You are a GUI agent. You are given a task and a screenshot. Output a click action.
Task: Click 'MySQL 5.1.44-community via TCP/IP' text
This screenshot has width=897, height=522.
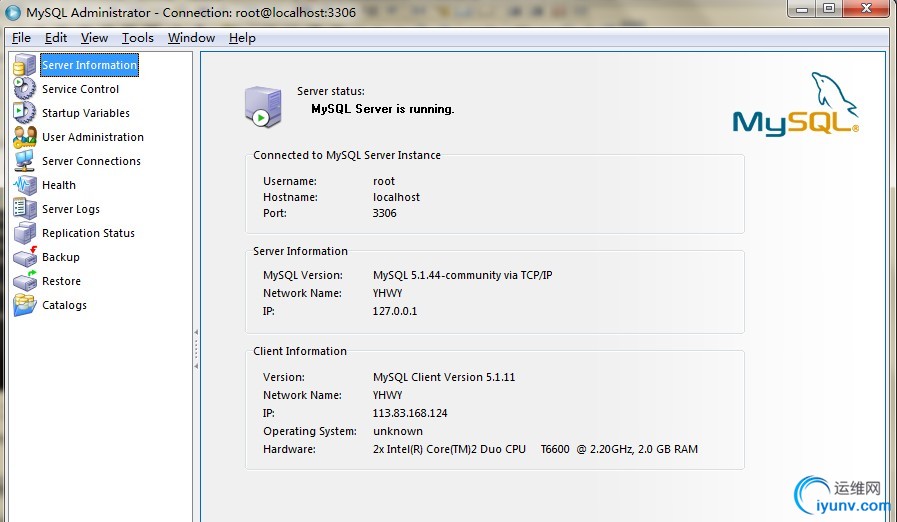click(462, 275)
